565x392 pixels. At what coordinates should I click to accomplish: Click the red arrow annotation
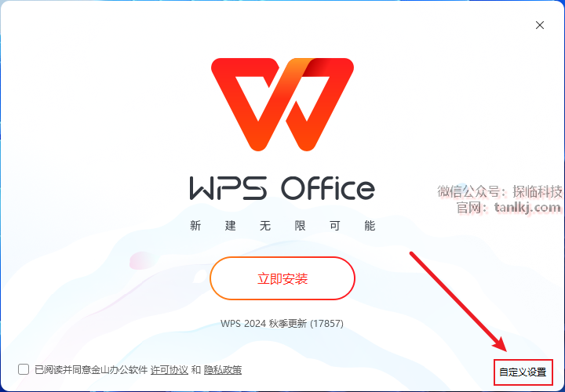point(459,302)
